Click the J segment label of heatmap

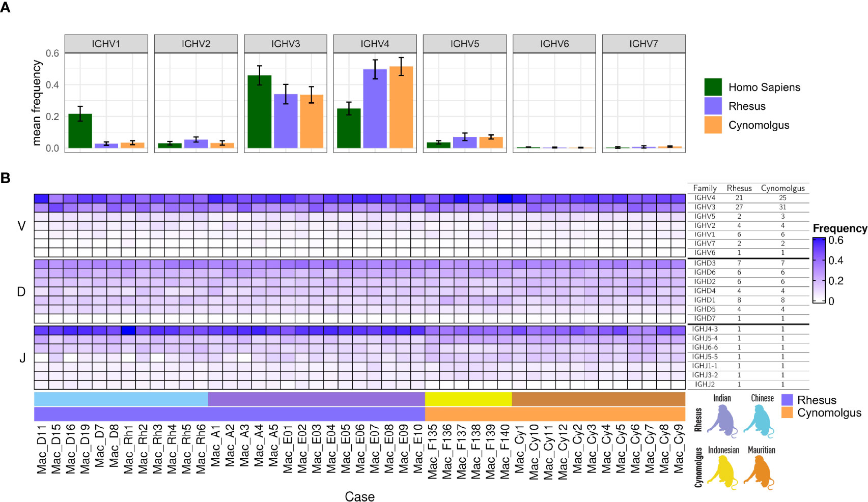(22, 358)
